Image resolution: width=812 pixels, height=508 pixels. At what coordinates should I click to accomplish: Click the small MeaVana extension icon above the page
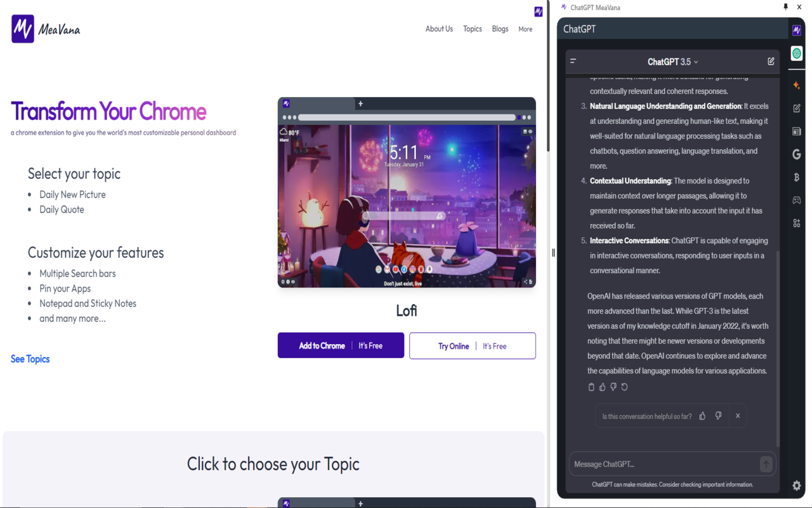[538, 11]
